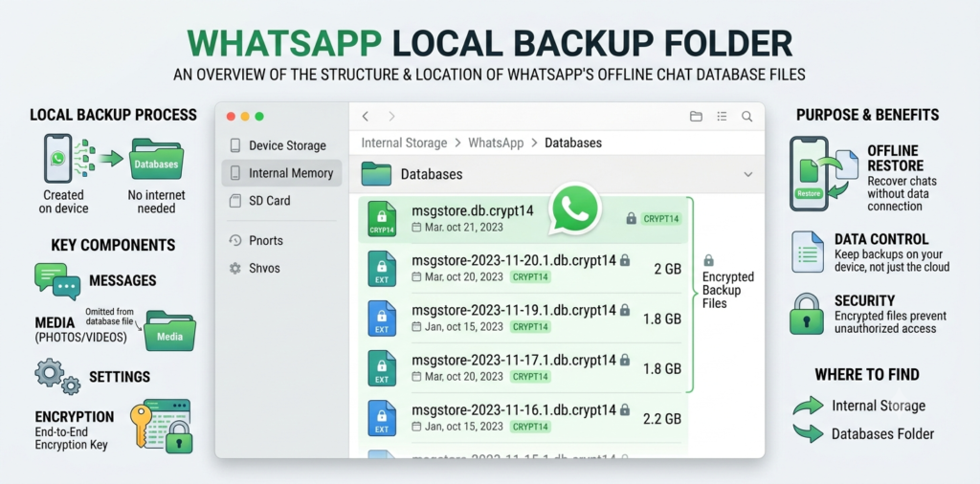Click the new folder icon in toolbar
The image size is (980, 484).
click(x=696, y=116)
